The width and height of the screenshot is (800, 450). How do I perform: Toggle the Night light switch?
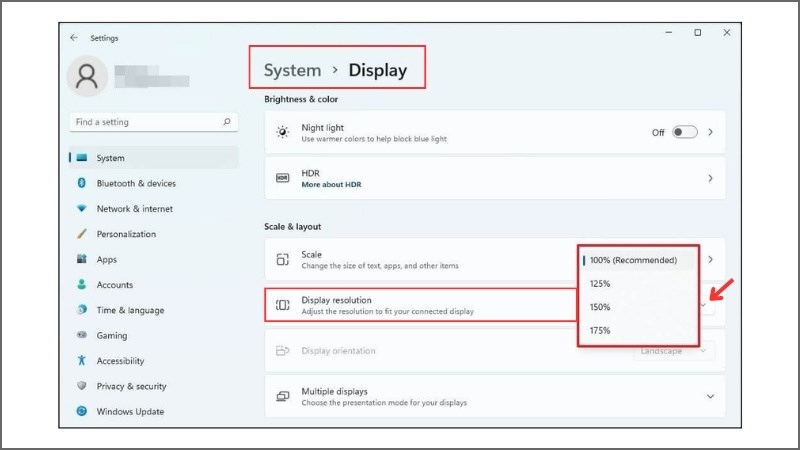tap(684, 132)
